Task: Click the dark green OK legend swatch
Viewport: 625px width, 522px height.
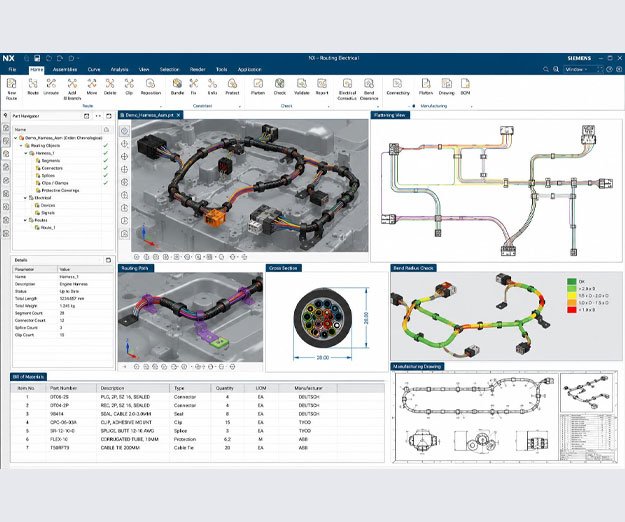Action: coord(572,281)
